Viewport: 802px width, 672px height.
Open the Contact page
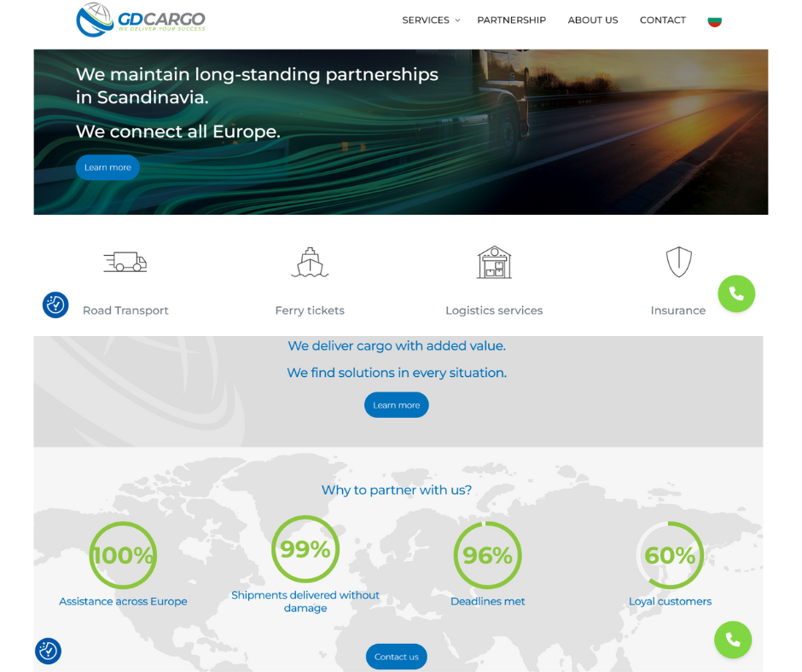coord(662,20)
